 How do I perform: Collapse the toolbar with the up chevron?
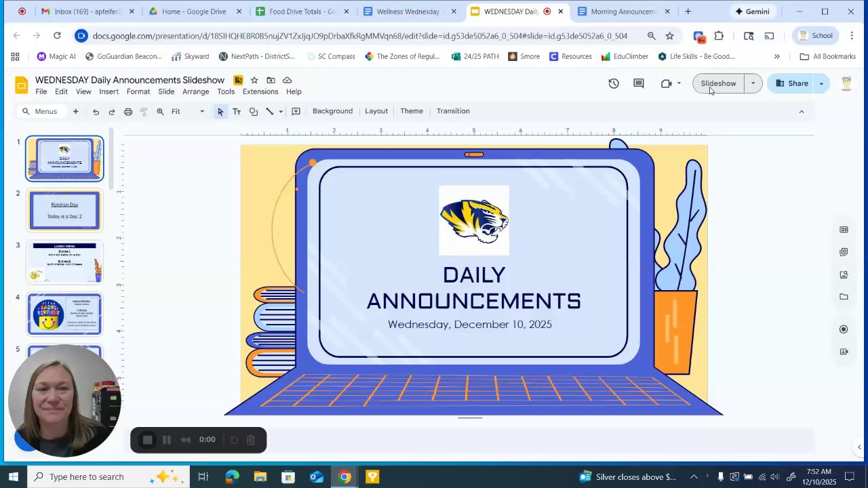point(802,111)
